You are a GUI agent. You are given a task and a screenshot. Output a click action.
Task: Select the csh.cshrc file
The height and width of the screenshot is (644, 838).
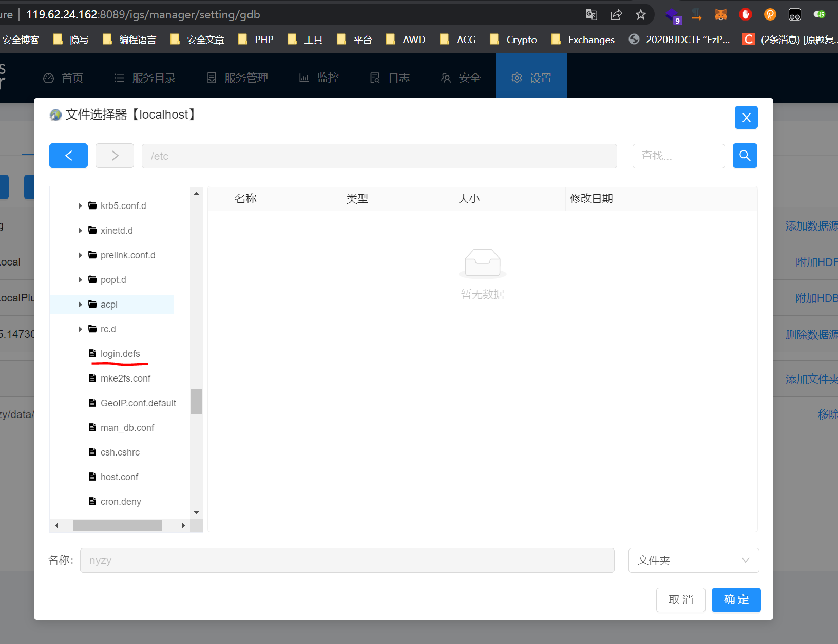[120, 452]
